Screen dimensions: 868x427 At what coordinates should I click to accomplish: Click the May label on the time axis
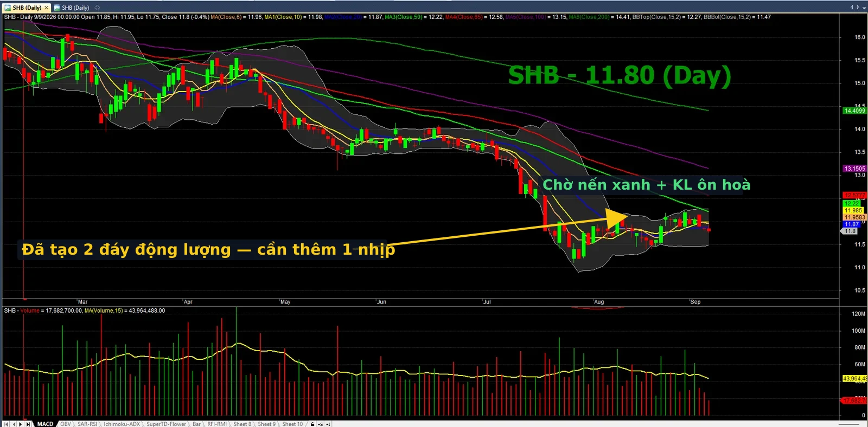285,302
